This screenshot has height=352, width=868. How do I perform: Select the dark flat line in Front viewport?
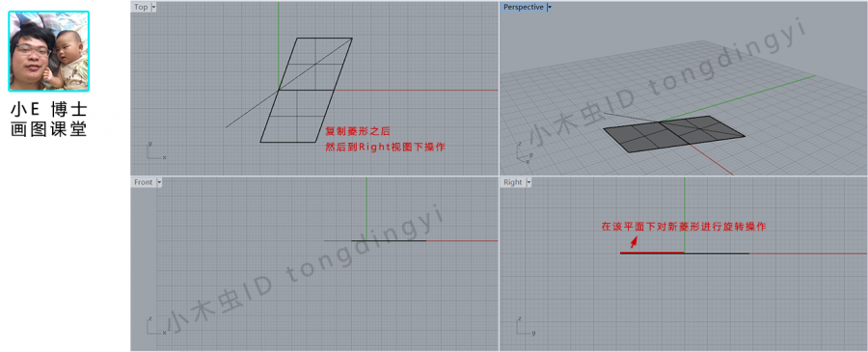(389, 241)
